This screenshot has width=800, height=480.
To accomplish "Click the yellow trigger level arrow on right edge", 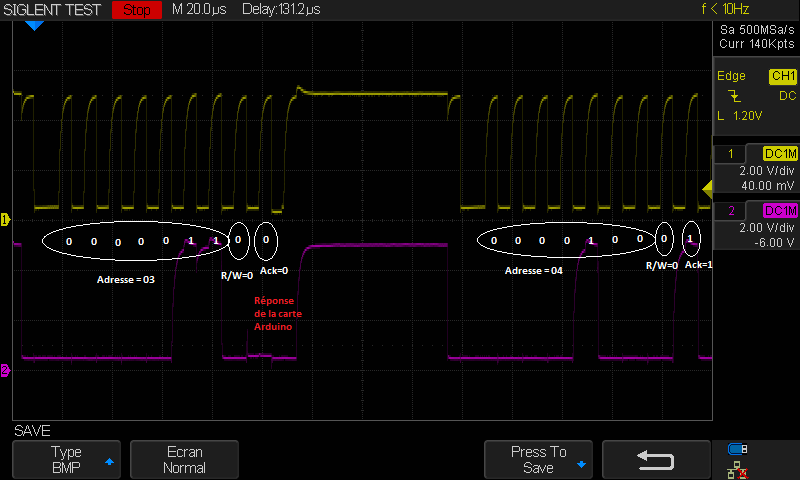I will [x=706, y=188].
